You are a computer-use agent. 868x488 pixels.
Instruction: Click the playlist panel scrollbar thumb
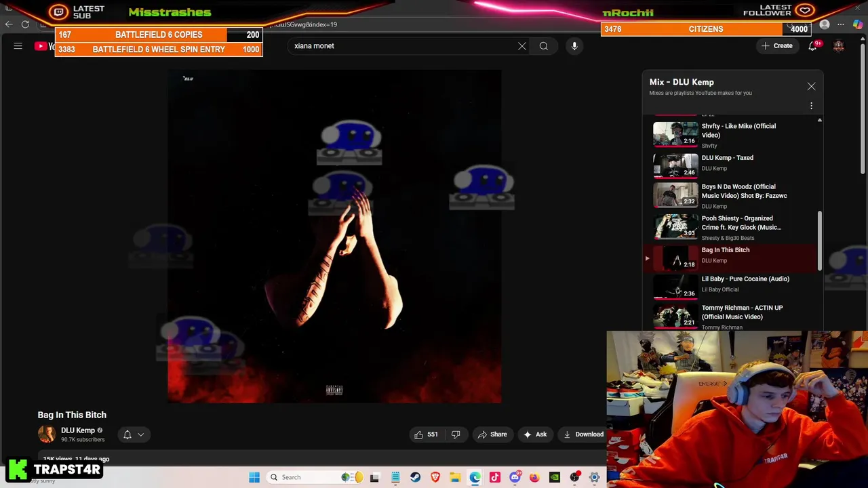820,241
